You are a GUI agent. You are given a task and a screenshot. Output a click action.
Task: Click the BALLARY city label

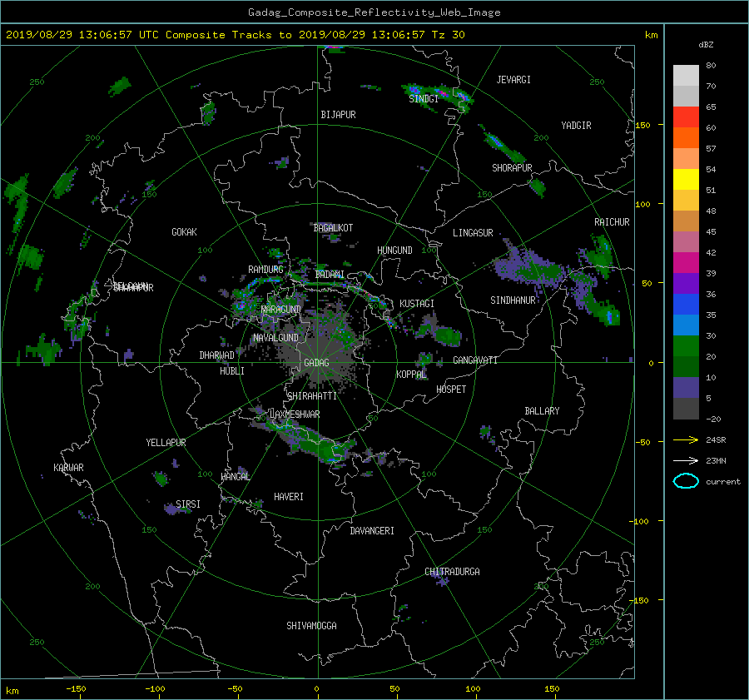[x=542, y=411]
